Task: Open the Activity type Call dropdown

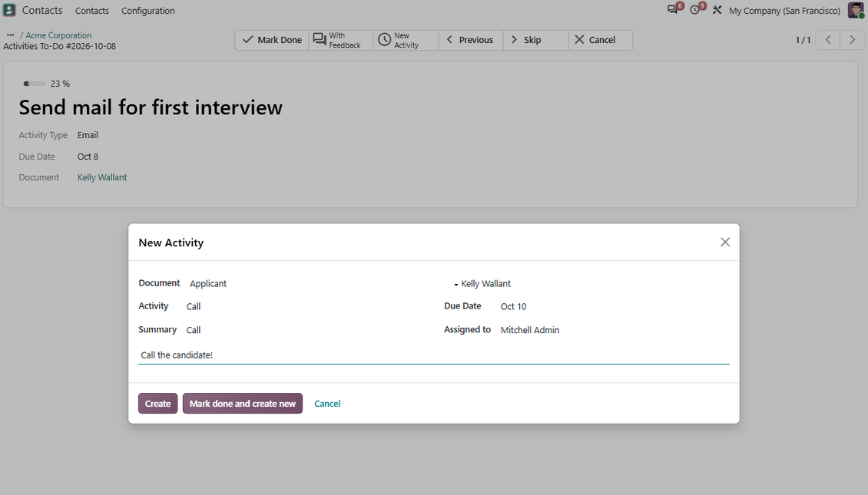Action: [x=303, y=306]
